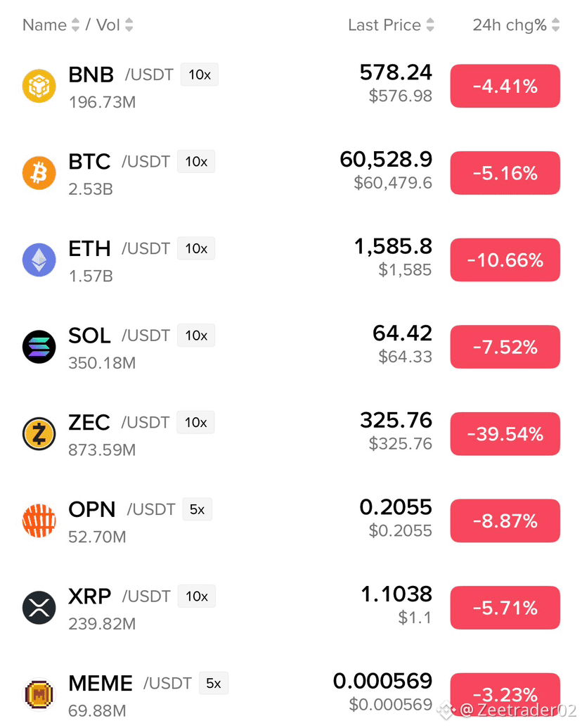Open the XRP/USDT pair name
This screenshot has height=728, width=582.
119,596
